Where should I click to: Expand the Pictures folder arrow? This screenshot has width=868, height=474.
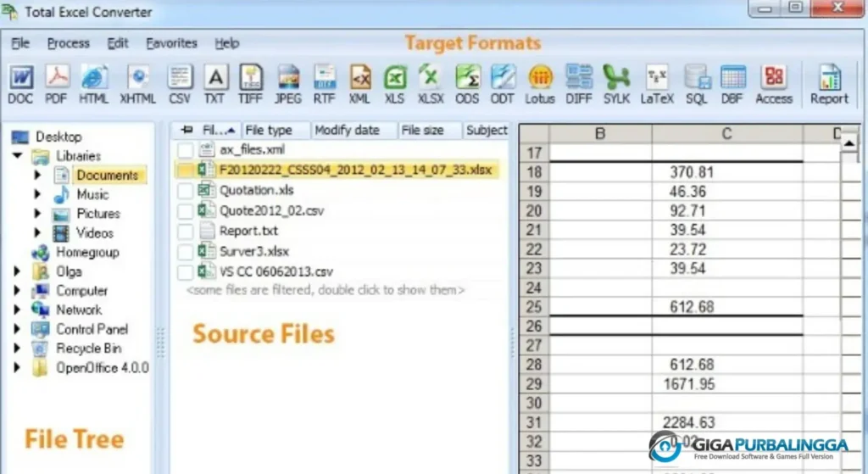click(37, 213)
